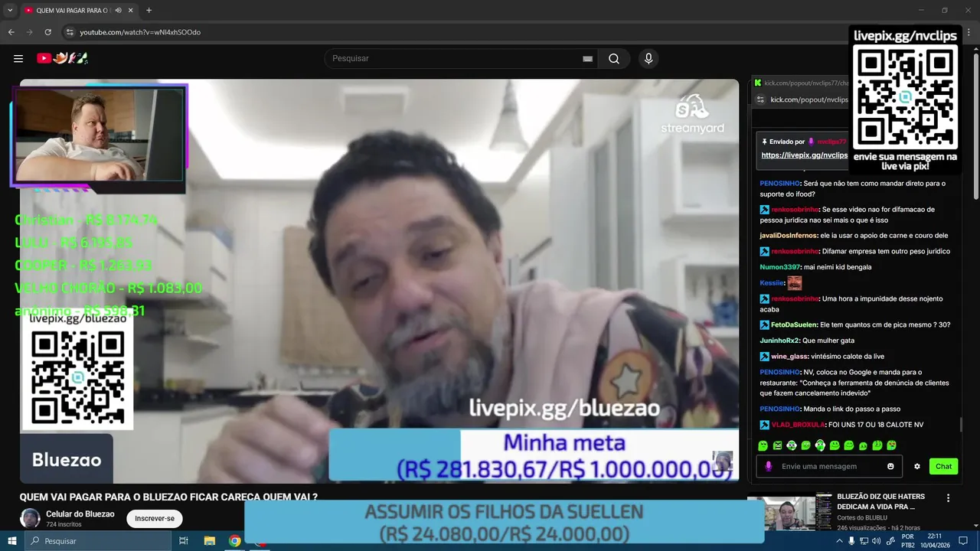Insert the heart-eyes green emote
Viewport: 980px width, 551px height.
pyautogui.click(x=891, y=445)
